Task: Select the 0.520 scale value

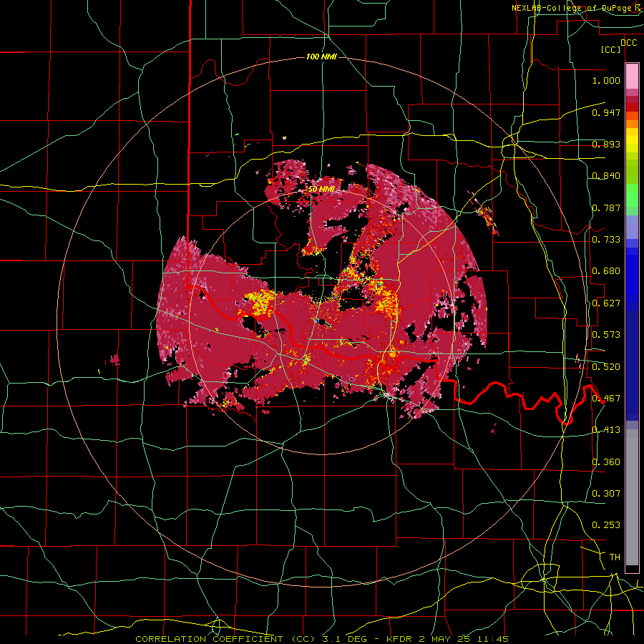Action: [606, 367]
